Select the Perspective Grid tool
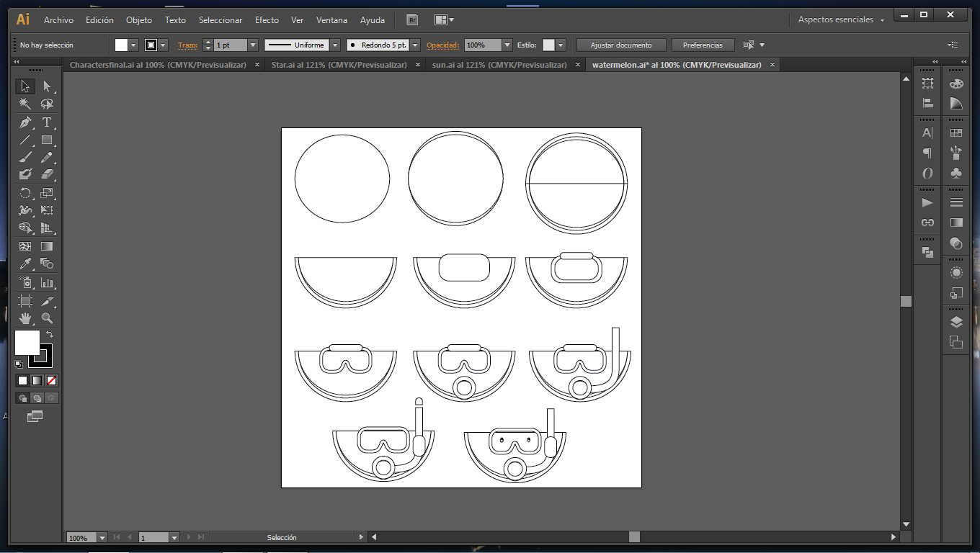Viewport: 980px width, 553px height. [47, 228]
